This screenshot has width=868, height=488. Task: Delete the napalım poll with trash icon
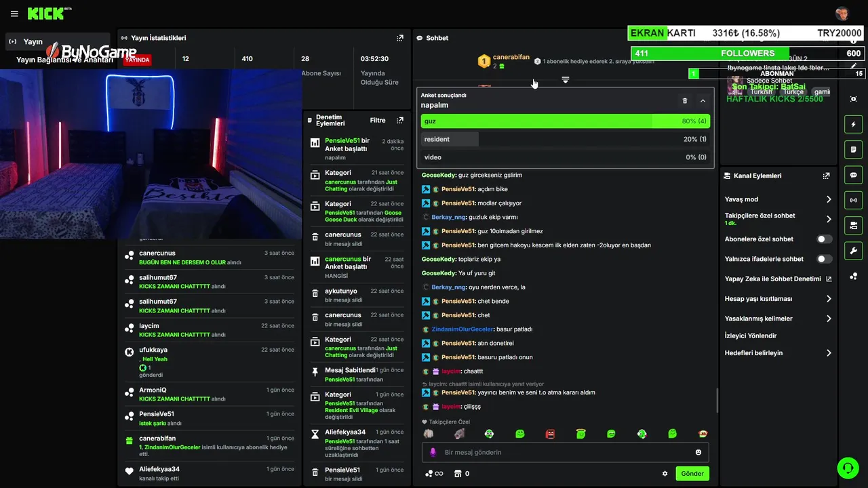(x=685, y=101)
